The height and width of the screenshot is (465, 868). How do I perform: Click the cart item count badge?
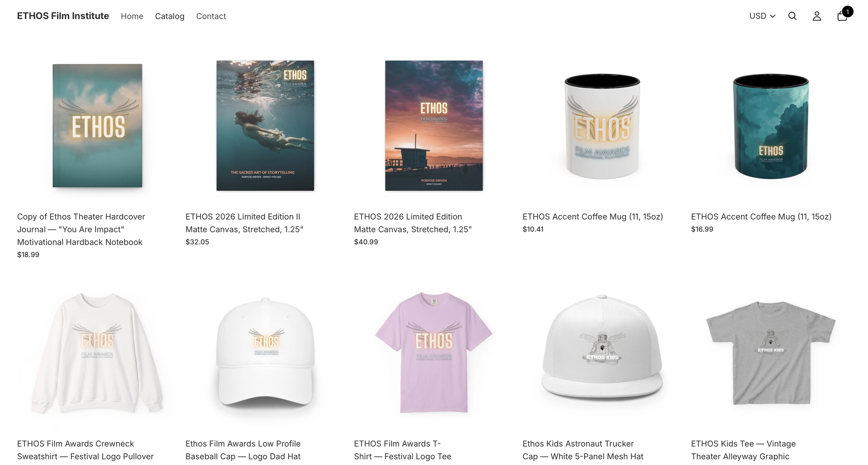848,11
